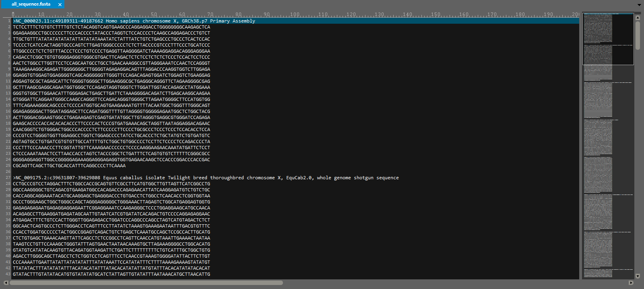The image size is (644, 289).
Task: Click sequence line starting TAAGTCCTGTTCCAAAGCTG
Action: click(111, 244)
